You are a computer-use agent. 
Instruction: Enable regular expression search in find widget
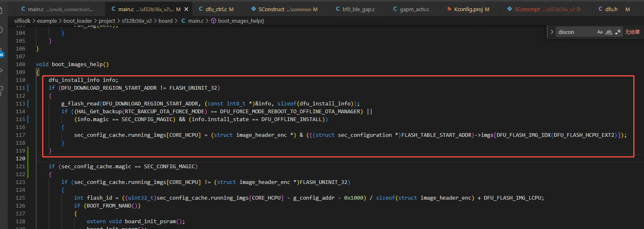point(618,32)
